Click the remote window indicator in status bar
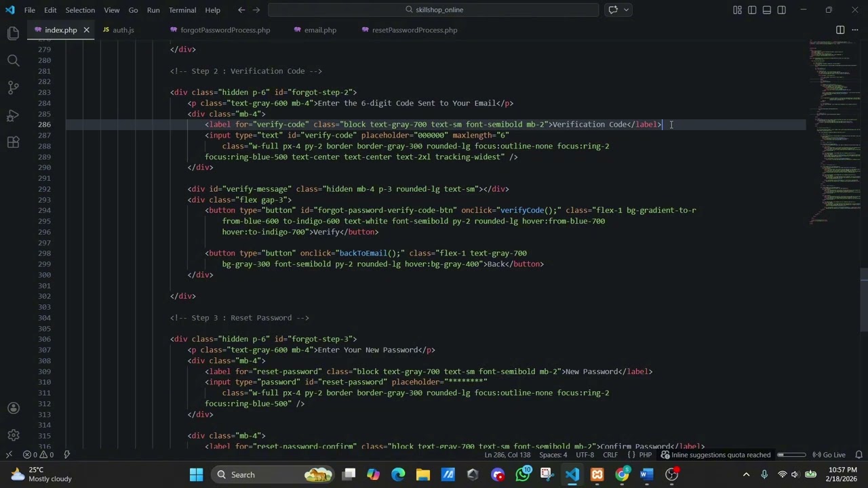 tap(9, 455)
